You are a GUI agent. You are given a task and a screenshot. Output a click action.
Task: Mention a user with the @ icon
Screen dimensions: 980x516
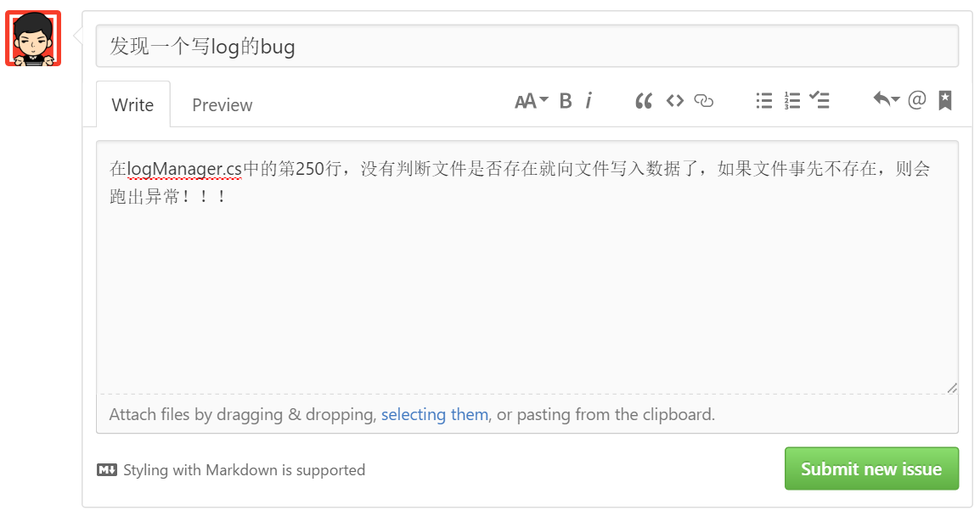click(x=917, y=101)
